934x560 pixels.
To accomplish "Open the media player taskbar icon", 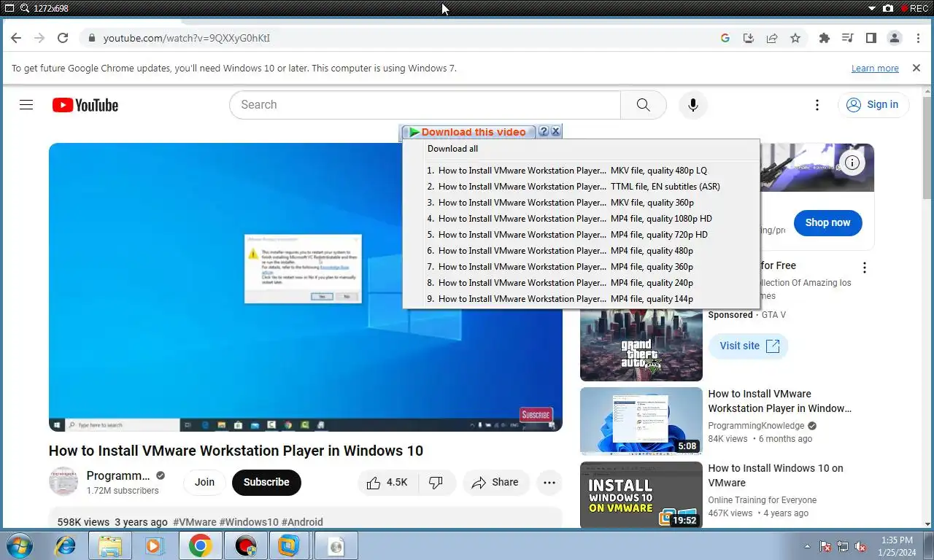I will (154, 545).
